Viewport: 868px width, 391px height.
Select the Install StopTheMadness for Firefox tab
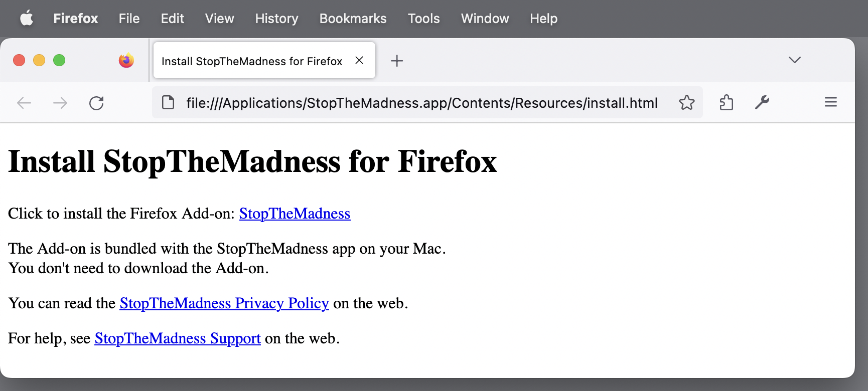251,61
